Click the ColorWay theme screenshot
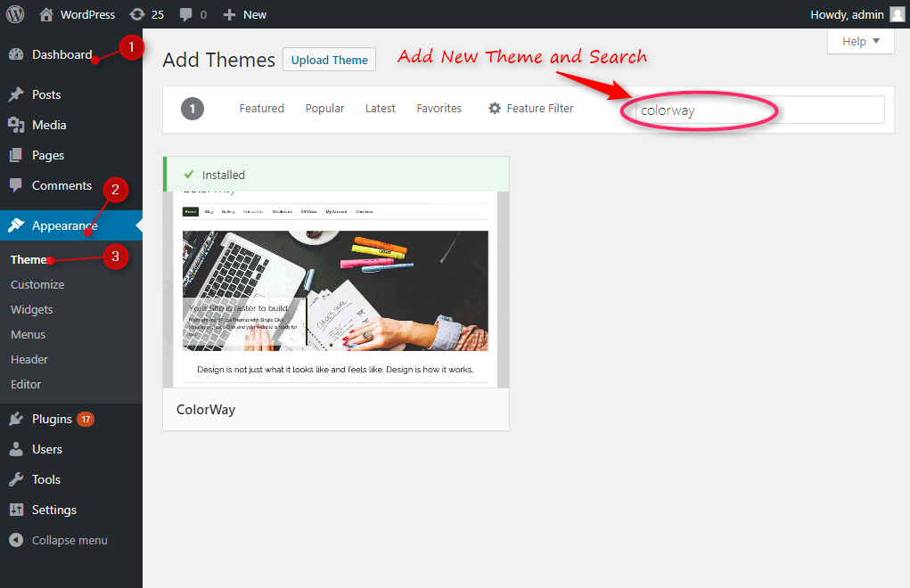Viewport: 910px width, 588px height. tap(336, 290)
